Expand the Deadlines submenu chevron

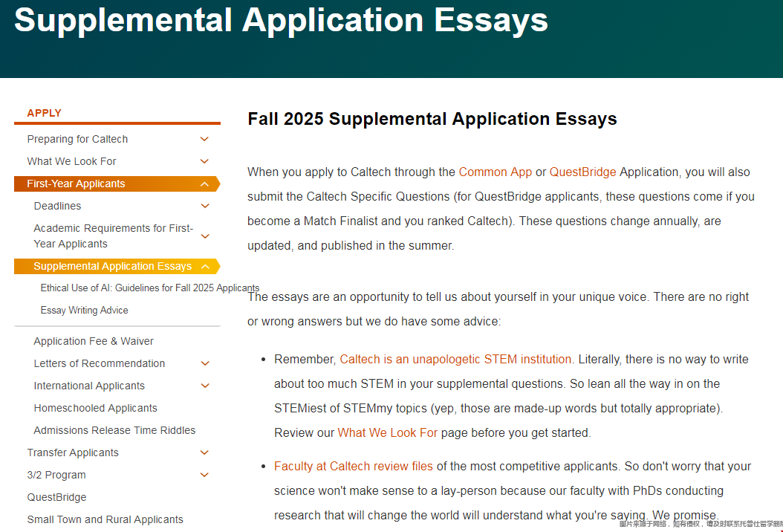click(205, 206)
